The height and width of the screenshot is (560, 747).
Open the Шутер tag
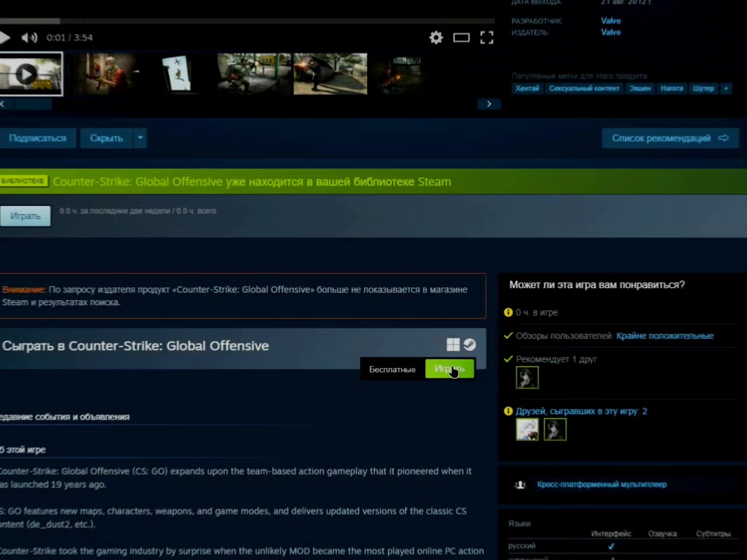click(703, 89)
